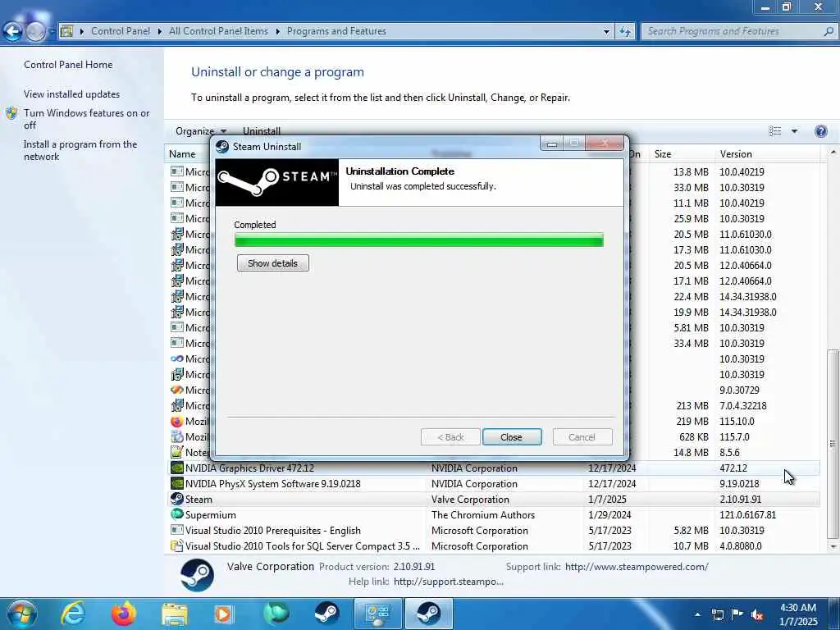
Task: Click the Steam logo banner in uninstall dialog
Action: click(x=277, y=182)
